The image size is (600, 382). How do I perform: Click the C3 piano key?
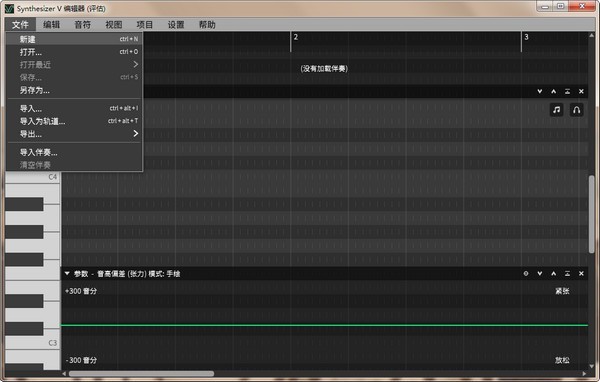pos(33,343)
